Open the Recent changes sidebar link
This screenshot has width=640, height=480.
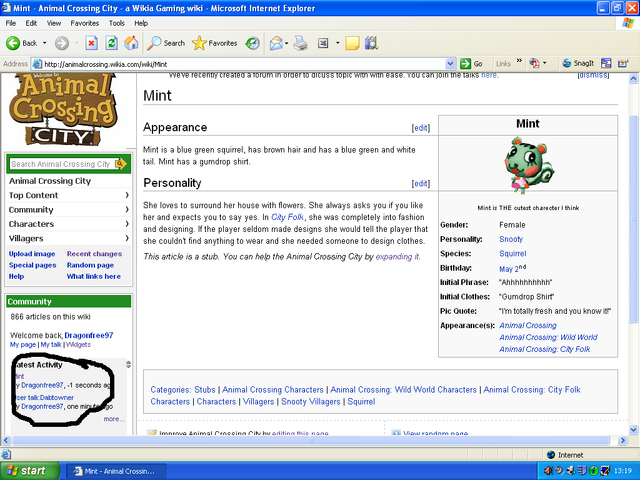click(94, 253)
